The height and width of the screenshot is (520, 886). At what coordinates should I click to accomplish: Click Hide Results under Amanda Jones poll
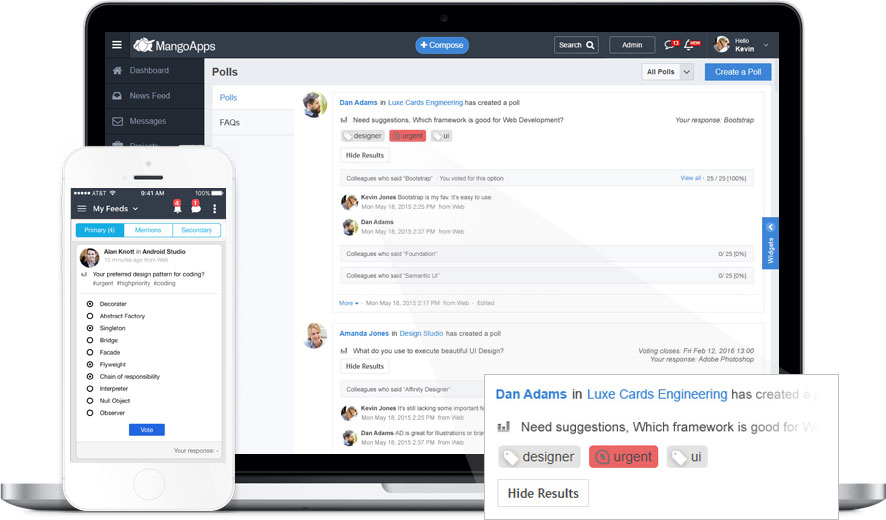pos(364,366)
